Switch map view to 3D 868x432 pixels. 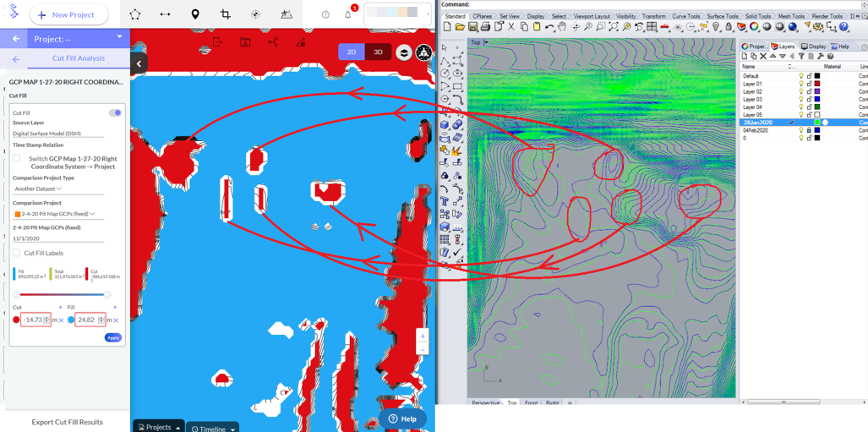[x=378, y=52]
